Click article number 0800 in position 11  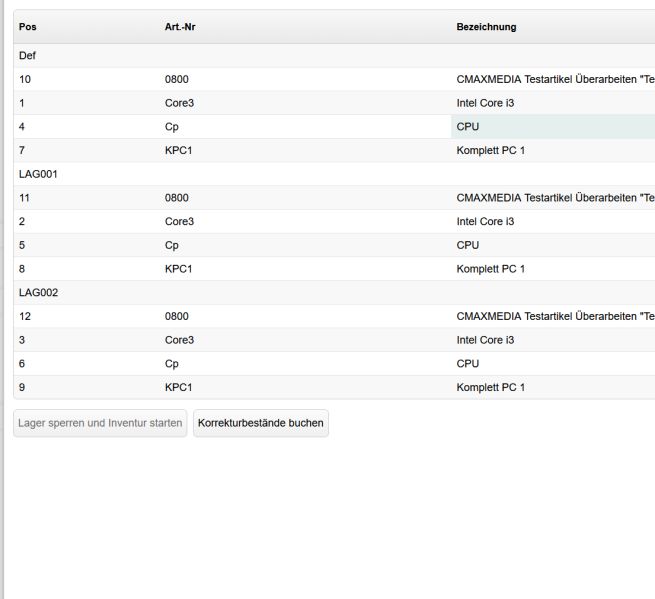177,198
